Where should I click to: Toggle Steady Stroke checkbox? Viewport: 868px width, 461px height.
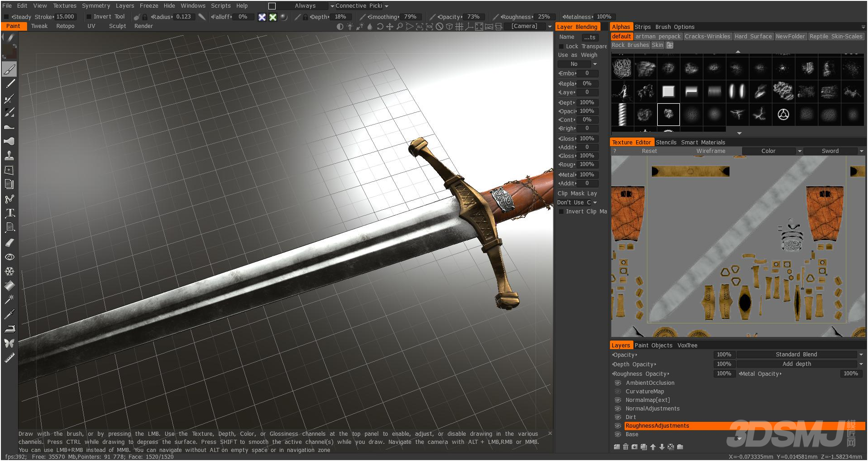coord(6,17)
